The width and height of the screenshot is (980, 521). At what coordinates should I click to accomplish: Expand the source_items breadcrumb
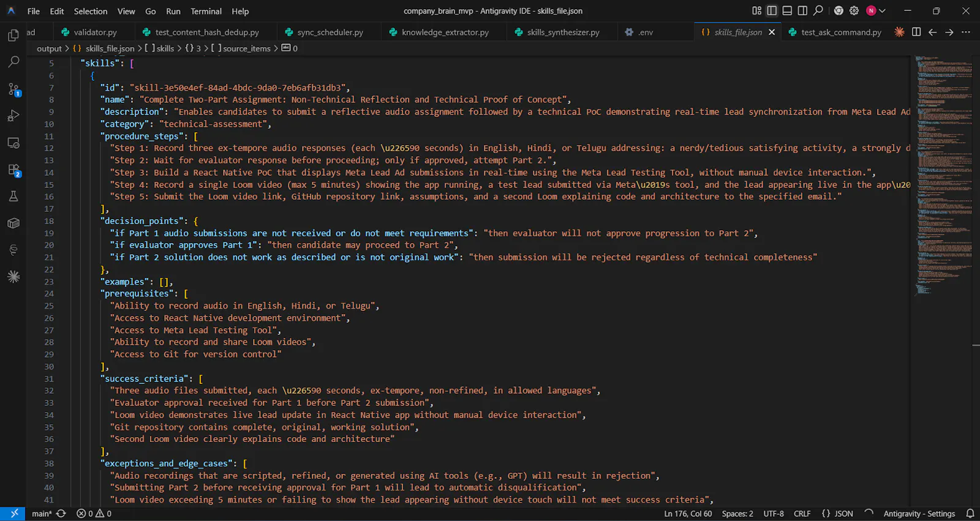(x=241, y=48)
